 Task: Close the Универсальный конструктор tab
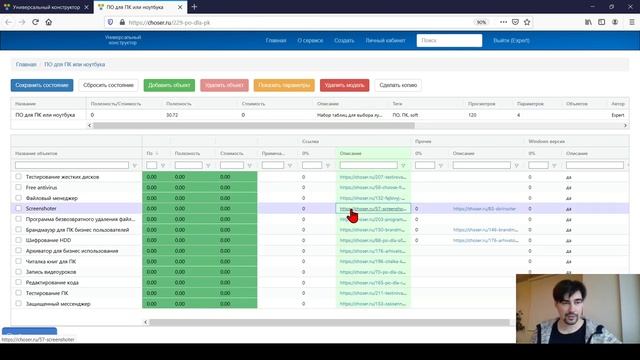(x=86, y=7)
